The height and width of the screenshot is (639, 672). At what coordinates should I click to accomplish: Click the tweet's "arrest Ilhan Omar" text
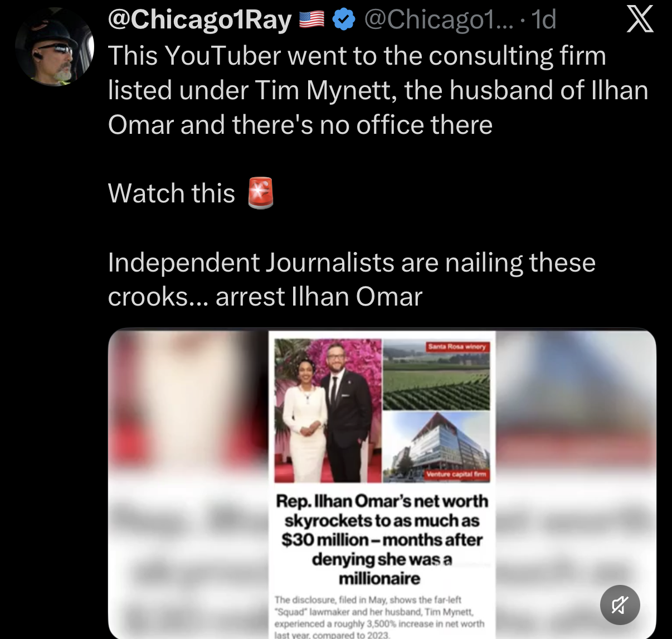pyautogui.click(x=319, y=297)
